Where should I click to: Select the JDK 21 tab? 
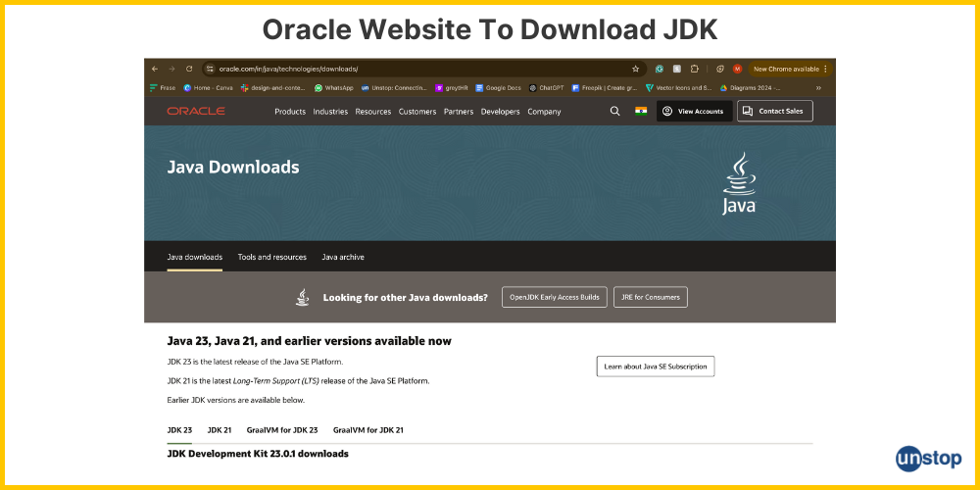click(220, 429)
